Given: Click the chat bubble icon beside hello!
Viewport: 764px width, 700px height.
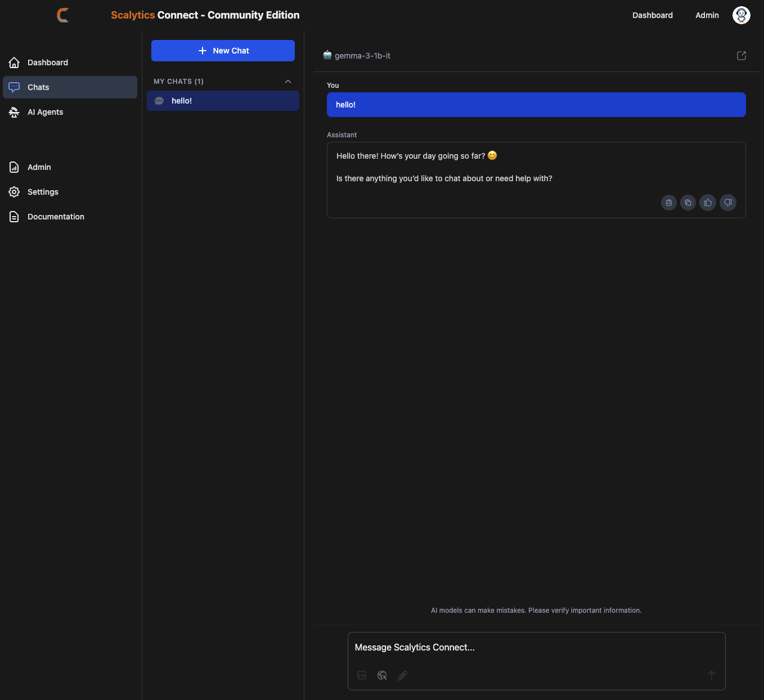Looking at the screenshot, I should coord(159,101).
